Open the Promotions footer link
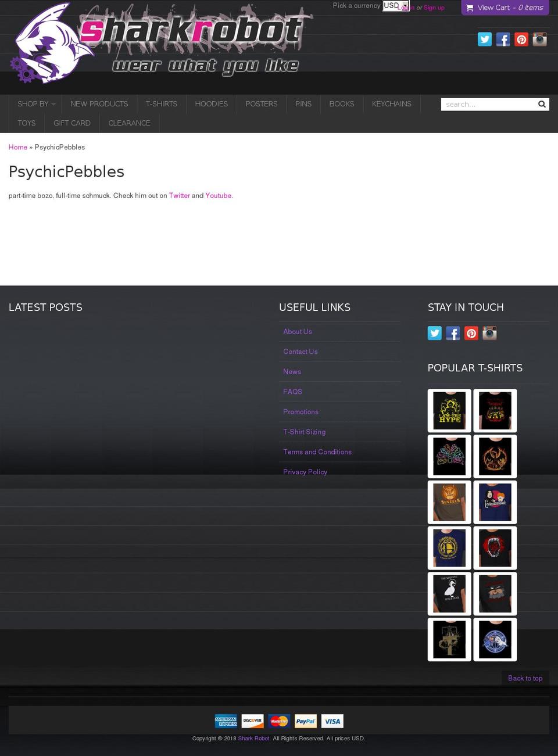 [301, 412]
